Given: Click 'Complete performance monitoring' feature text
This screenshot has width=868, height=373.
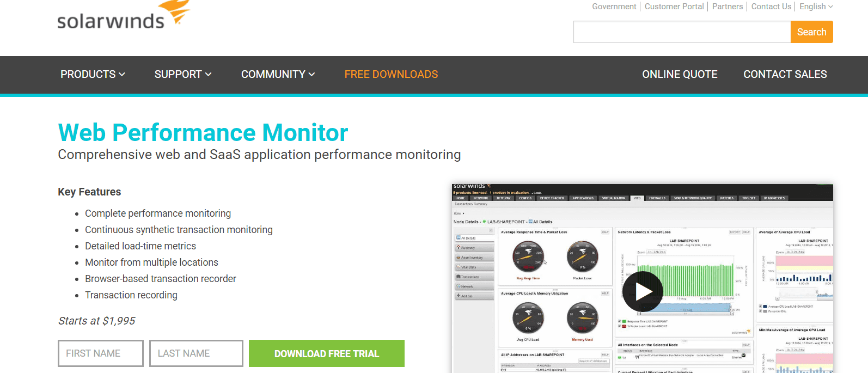Looking at the screenshot, I should [x=158, y=213].
